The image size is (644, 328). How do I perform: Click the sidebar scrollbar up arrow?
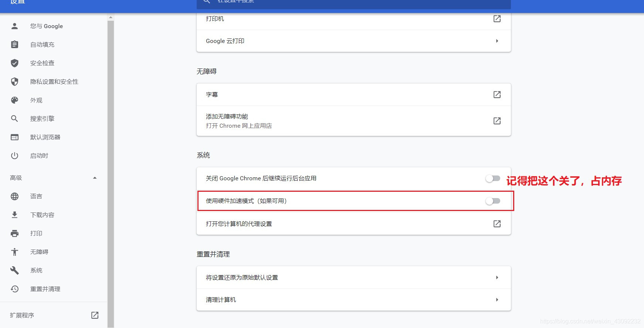111,17
